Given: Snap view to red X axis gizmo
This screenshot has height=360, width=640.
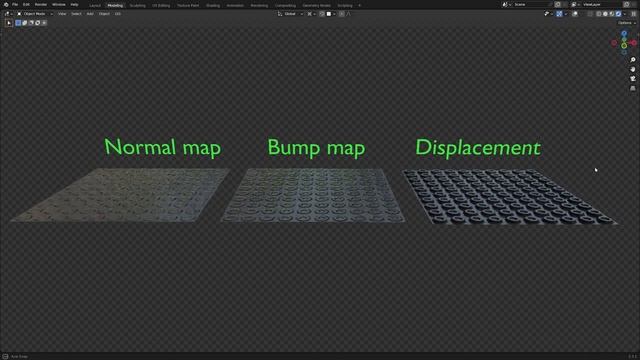Looking at the screenshot, I should point(634,42).
